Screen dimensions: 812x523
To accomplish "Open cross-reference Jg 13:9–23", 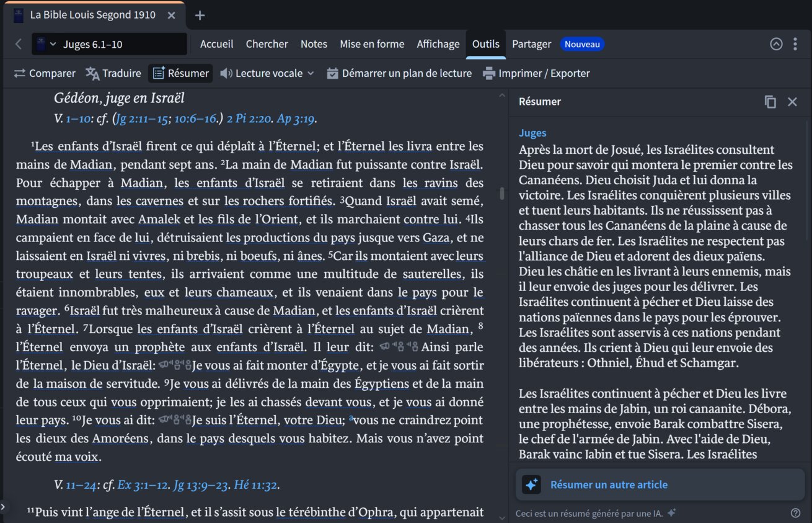I will point(201,485).
